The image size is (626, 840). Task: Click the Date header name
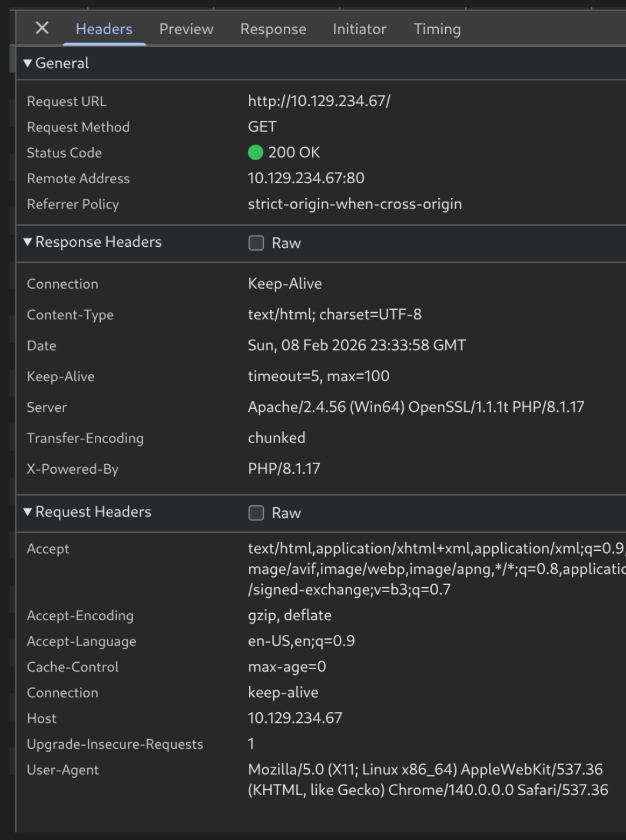tap(42, 346)
